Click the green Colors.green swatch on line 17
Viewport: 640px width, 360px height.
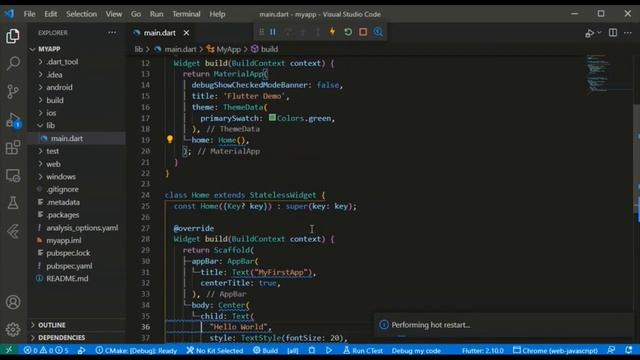pos(272,118)
